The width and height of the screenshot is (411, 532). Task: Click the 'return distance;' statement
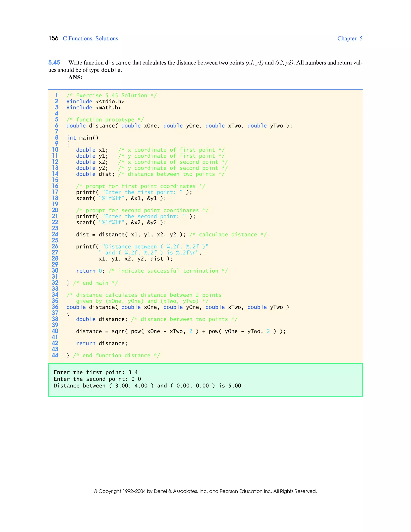click(102, 343)
